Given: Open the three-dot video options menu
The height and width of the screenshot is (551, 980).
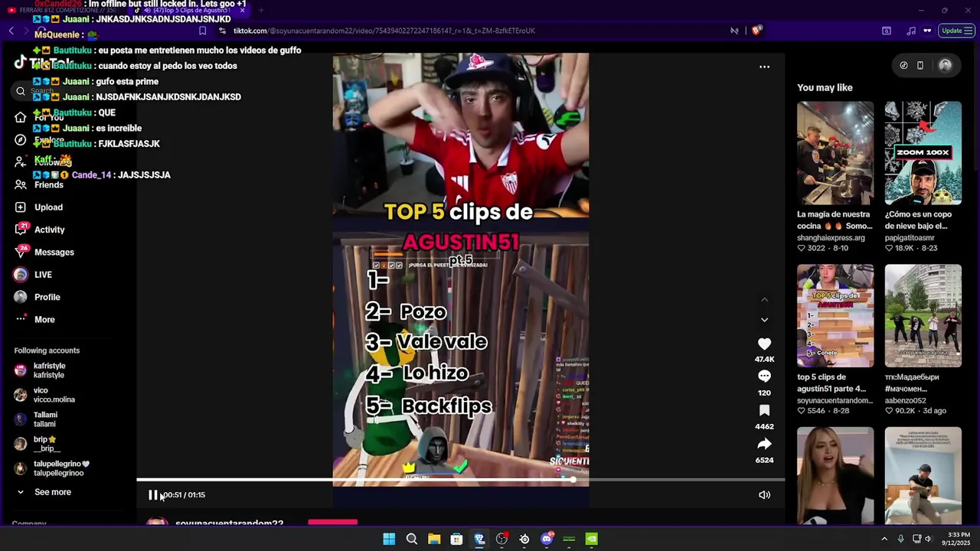Looking at the screenshot, I should click(764, 67).
